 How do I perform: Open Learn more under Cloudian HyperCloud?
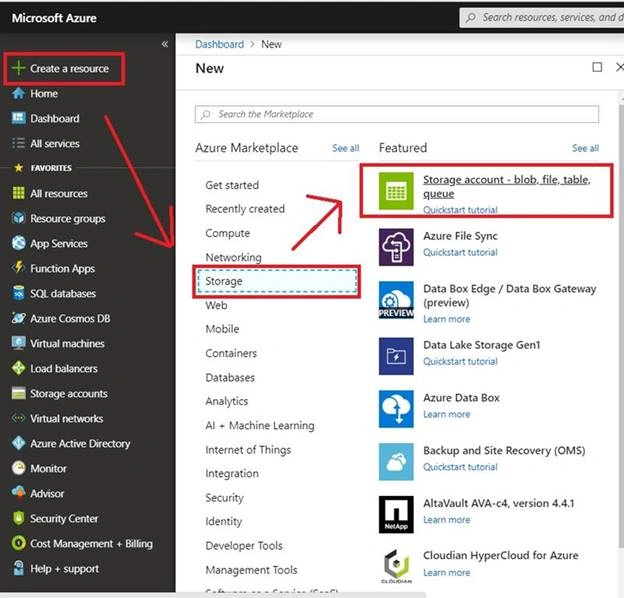point(447,572)
